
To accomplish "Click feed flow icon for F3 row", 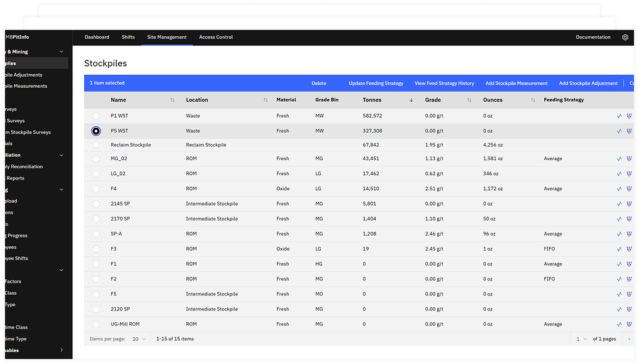I will pos(629,249).
